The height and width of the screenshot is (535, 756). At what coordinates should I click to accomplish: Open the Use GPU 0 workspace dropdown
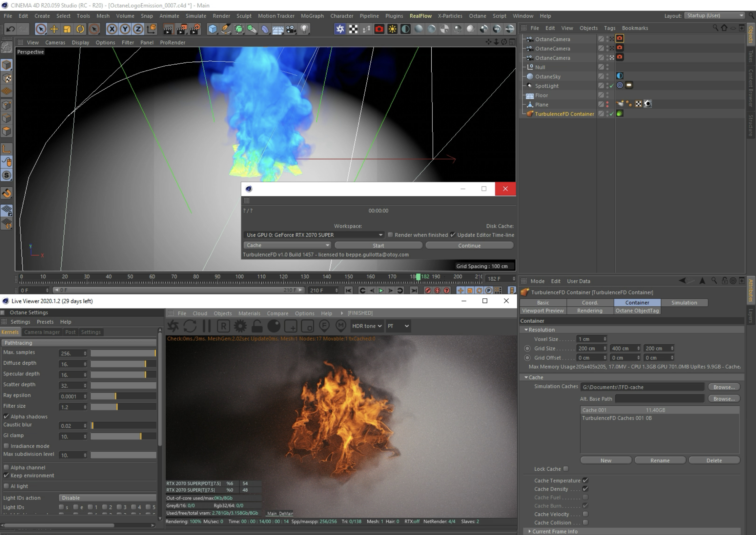tap(314, 235)
